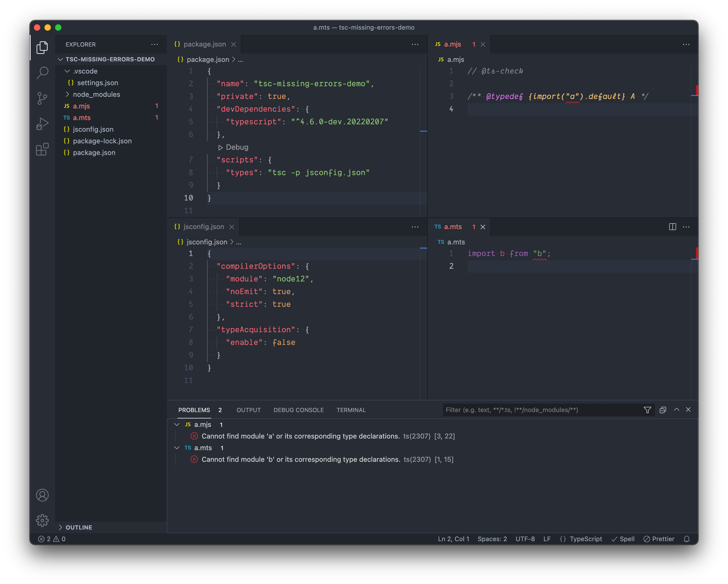Split the a.mts editor right

672,227
